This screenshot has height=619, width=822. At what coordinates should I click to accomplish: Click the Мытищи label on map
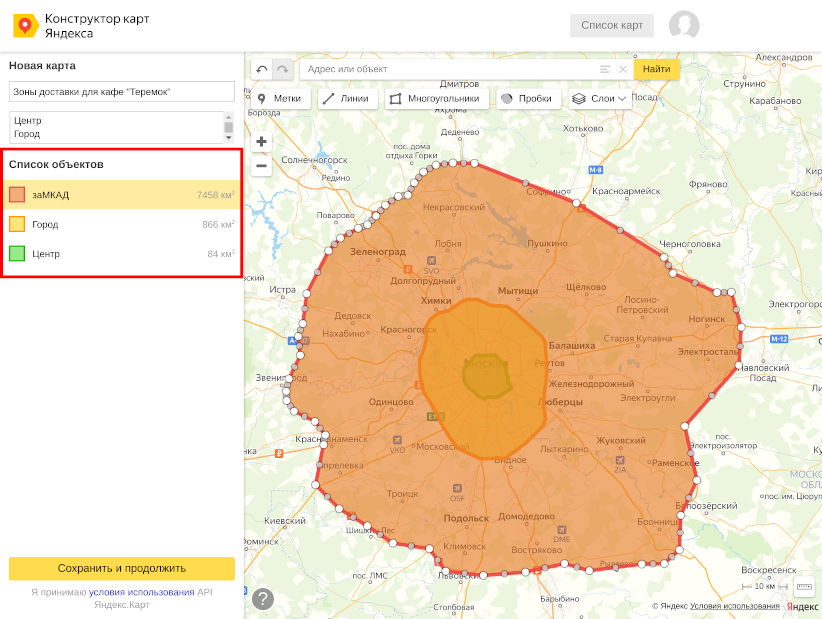click(x=518, y=291)
